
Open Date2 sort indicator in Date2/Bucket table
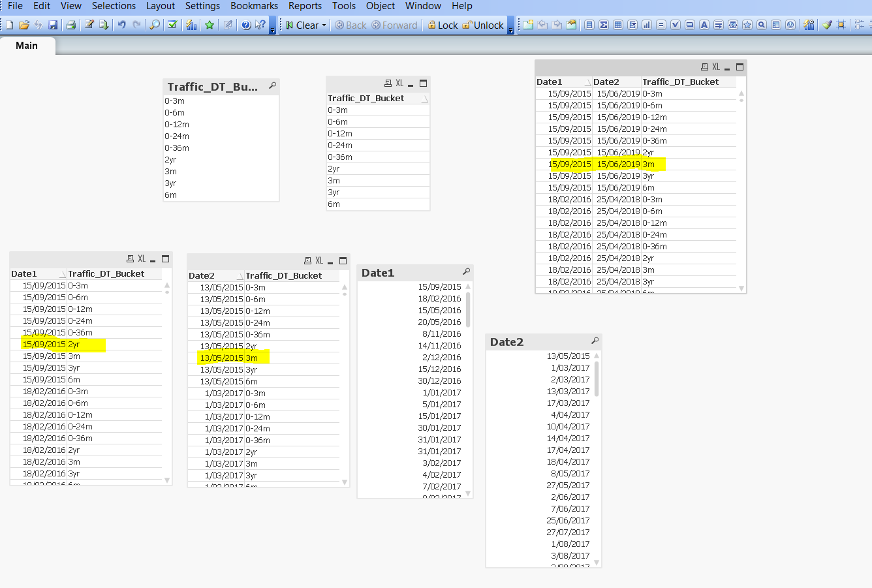click(x=240, y=277)
